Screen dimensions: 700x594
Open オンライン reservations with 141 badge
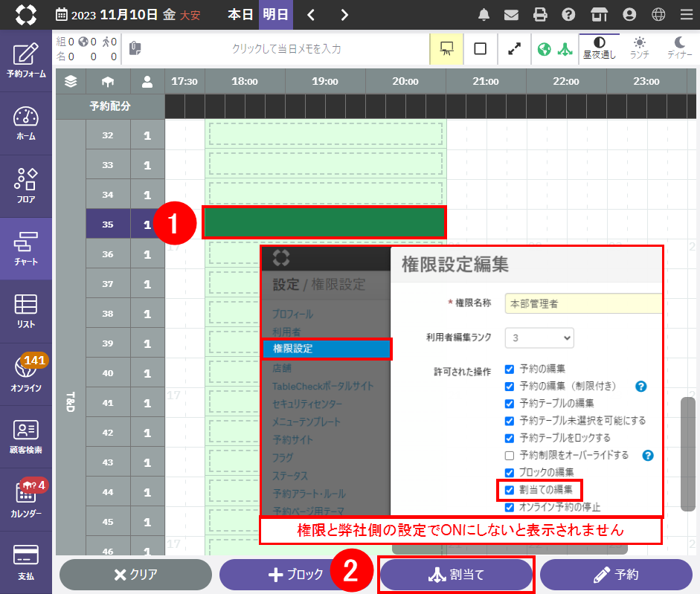click(x=26, y=374)
